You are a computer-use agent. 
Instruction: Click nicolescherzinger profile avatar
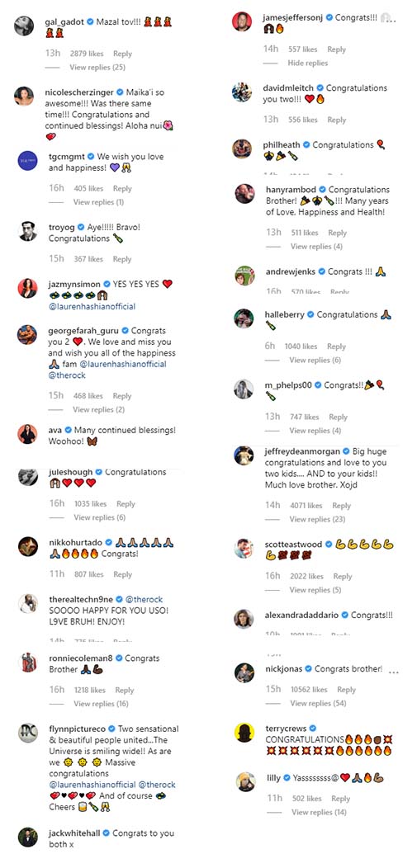24,96
